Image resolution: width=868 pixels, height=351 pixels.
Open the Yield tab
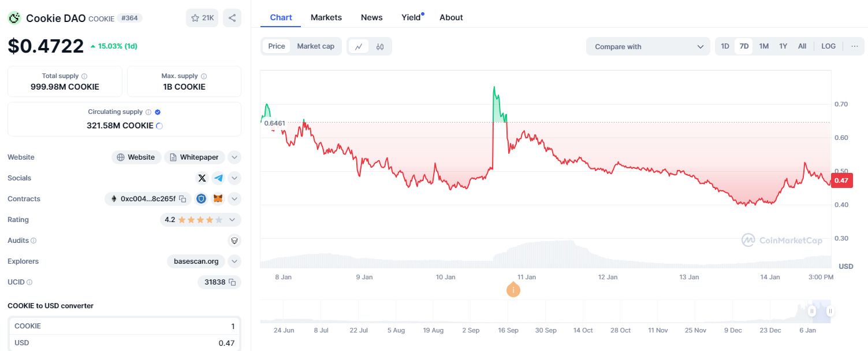coord(410,17)
